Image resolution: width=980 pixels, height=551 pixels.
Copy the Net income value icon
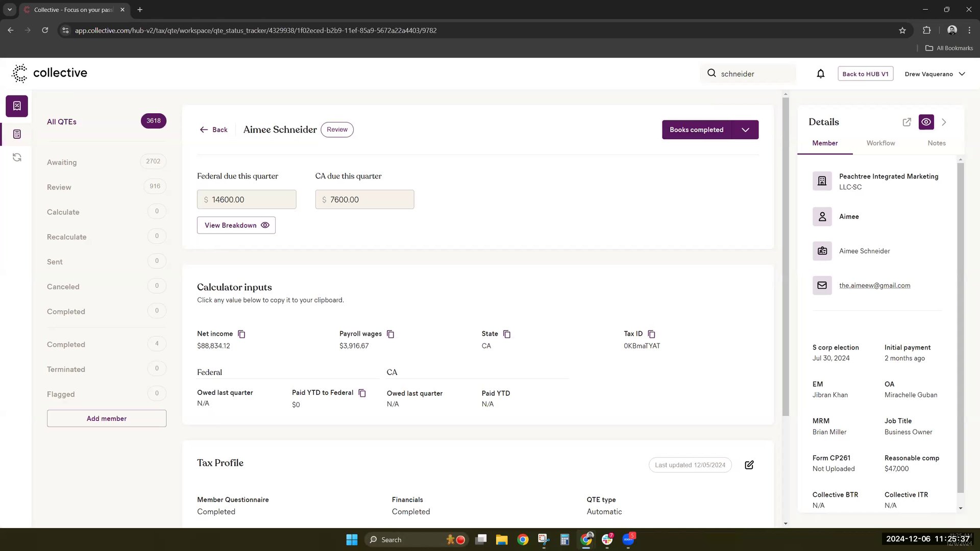pyautogui.click(x=241, y=334)
